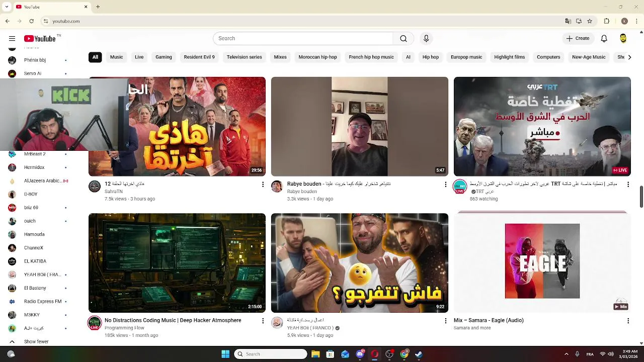Open Mix – Samara - Eagle title

pos(489,320)
